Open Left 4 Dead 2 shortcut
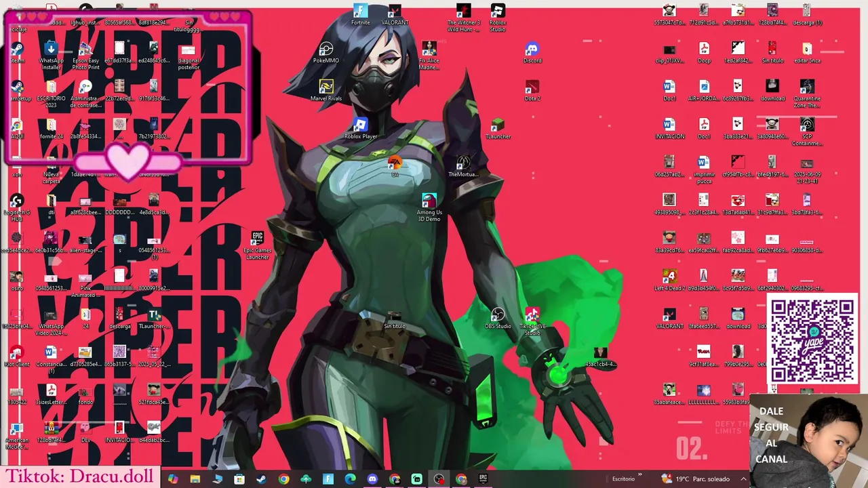868x488 pixels. [669, 281]
